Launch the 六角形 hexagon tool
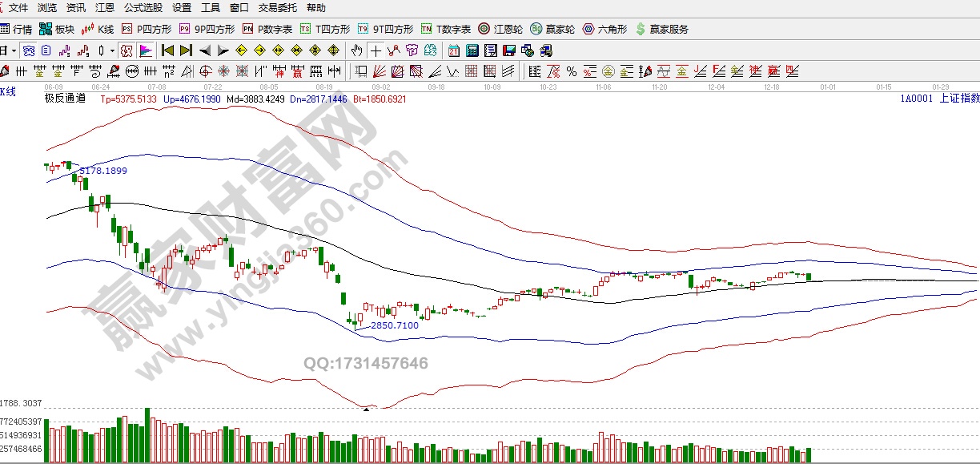The height and width of the screenshot is (464, 980). 604,29
